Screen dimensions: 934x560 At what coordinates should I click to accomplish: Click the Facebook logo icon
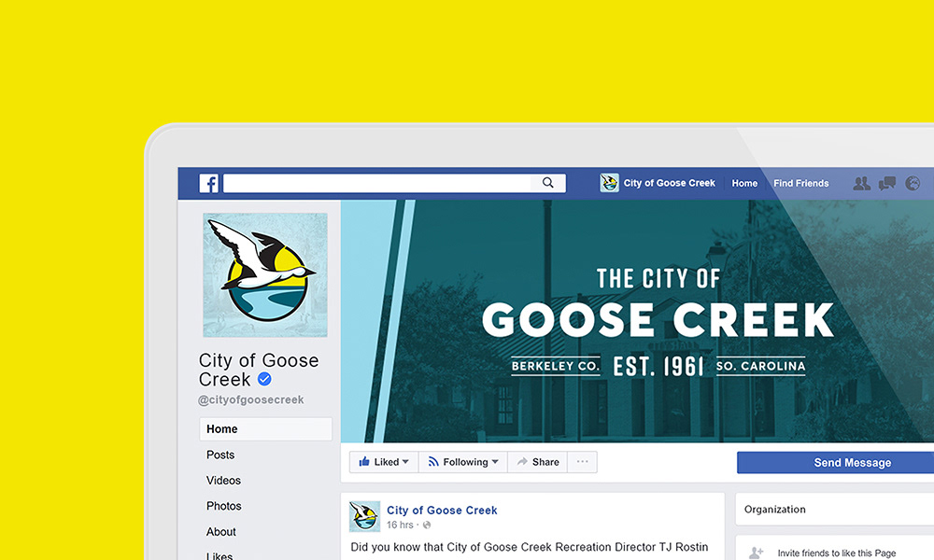pyautogui.click(x=208, y=183)
